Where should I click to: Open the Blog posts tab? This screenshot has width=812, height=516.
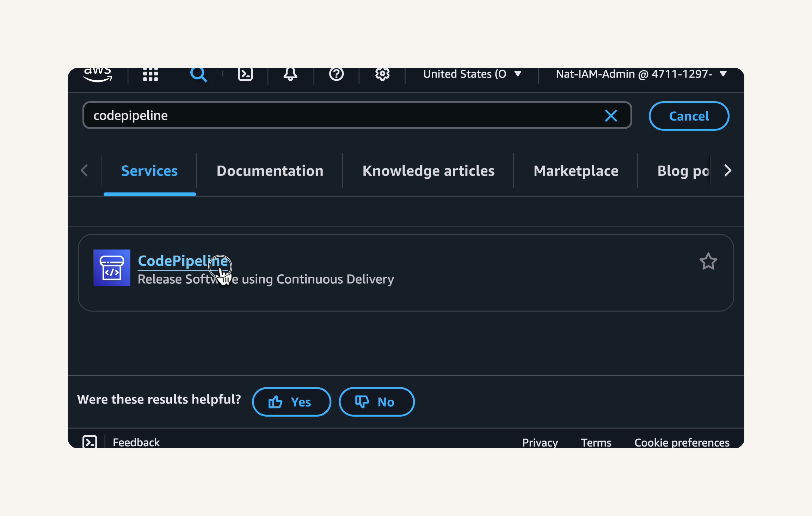(683, 171)
